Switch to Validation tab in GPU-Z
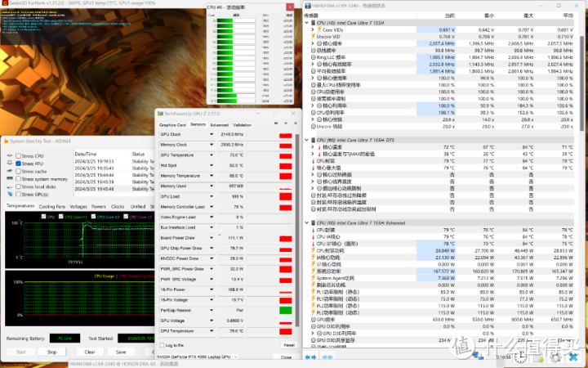588x368 pixels. point(243,124)
